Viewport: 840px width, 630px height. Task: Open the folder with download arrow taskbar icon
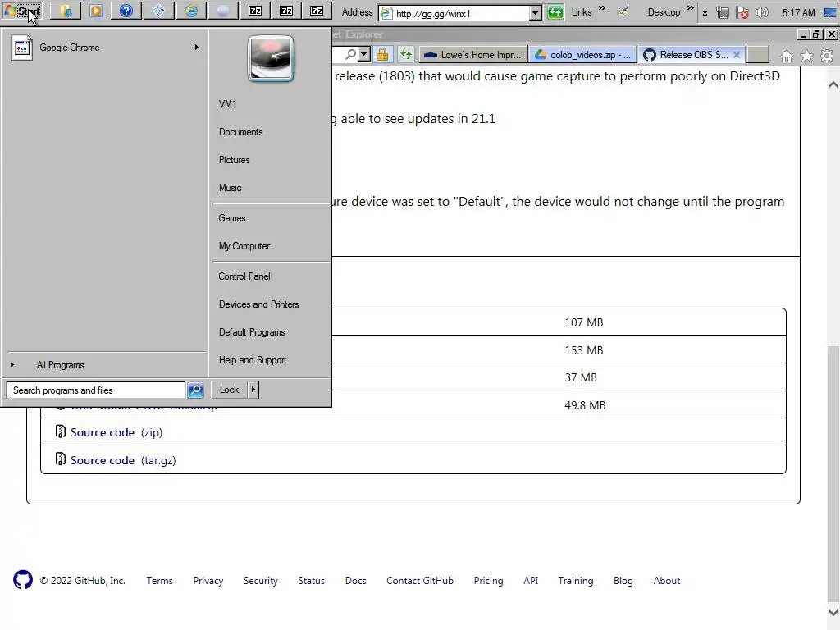click(x=66, y=11)
